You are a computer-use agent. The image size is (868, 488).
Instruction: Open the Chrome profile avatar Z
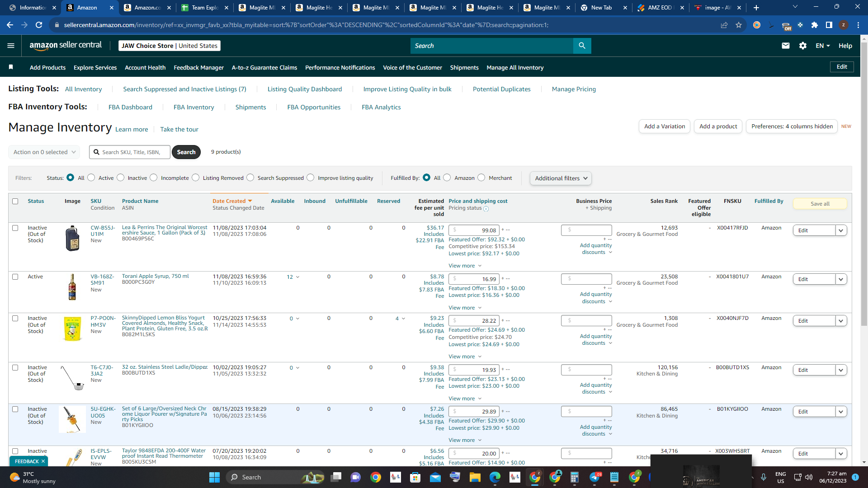click(x=844, y=25)
